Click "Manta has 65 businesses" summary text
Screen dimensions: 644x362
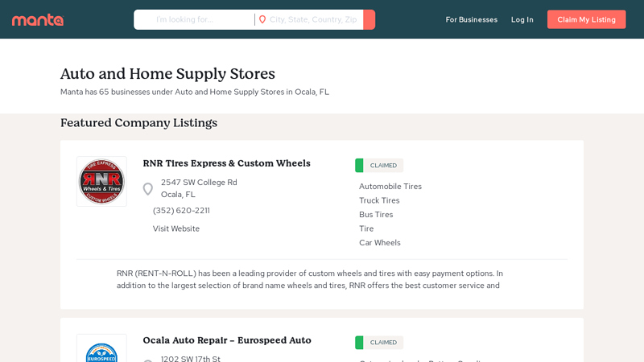click(195, 92)
